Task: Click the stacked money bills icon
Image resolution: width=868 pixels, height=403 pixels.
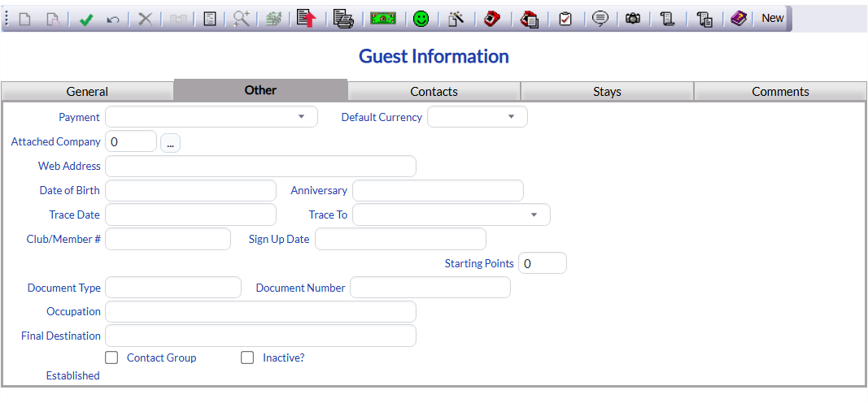Action: coord(273,19)
